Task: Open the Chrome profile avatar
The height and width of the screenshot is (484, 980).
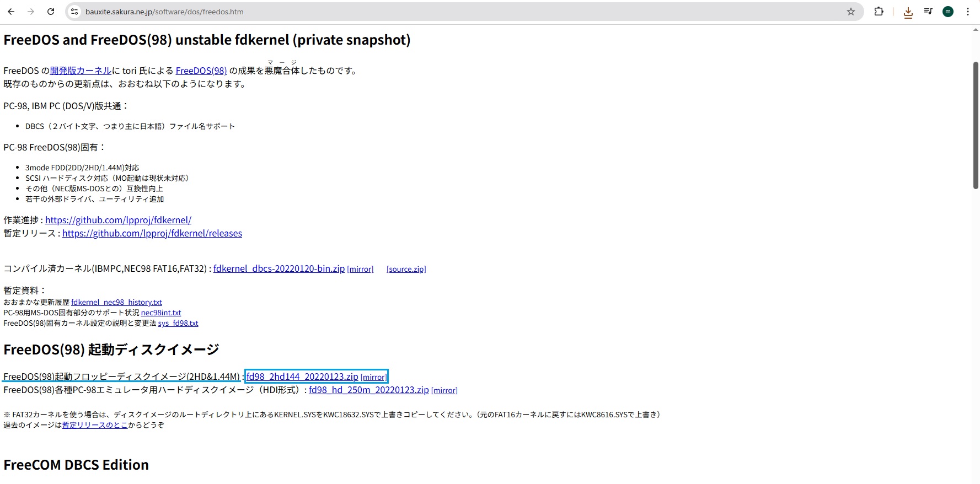Action: pyautogui.click(x=948, y=12)
